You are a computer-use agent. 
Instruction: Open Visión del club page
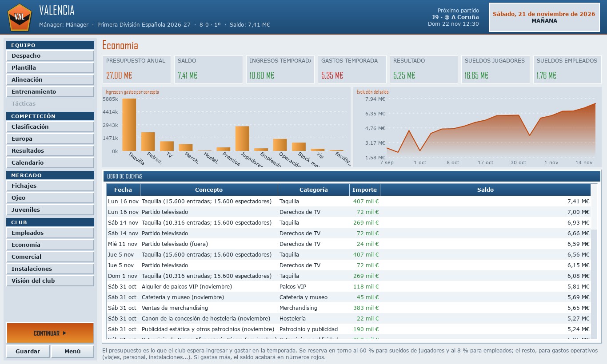(50, 281)
